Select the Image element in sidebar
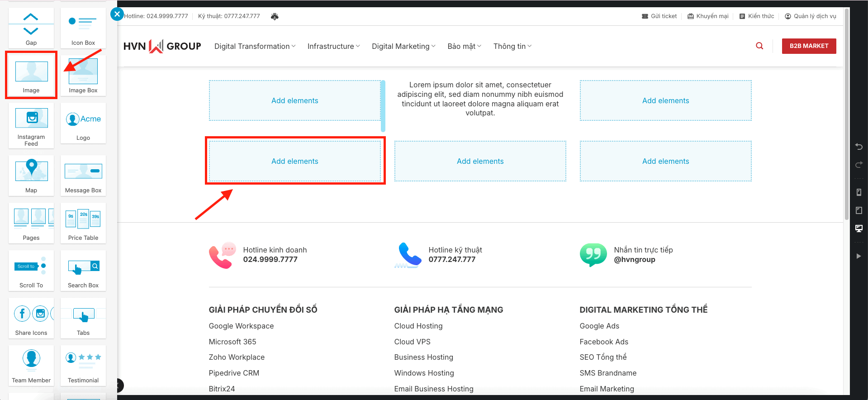 click(31, 75)
